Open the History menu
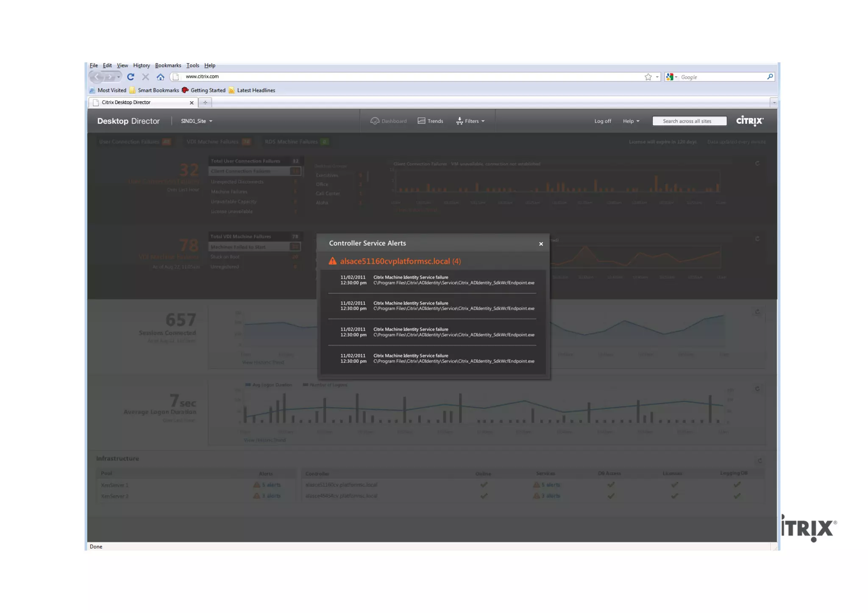The height and width of the screenshot is (613, 868). click(x=141, y=65)
